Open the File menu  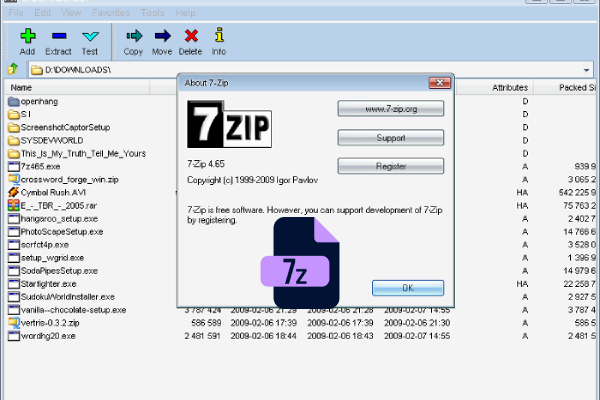[17, 12]
